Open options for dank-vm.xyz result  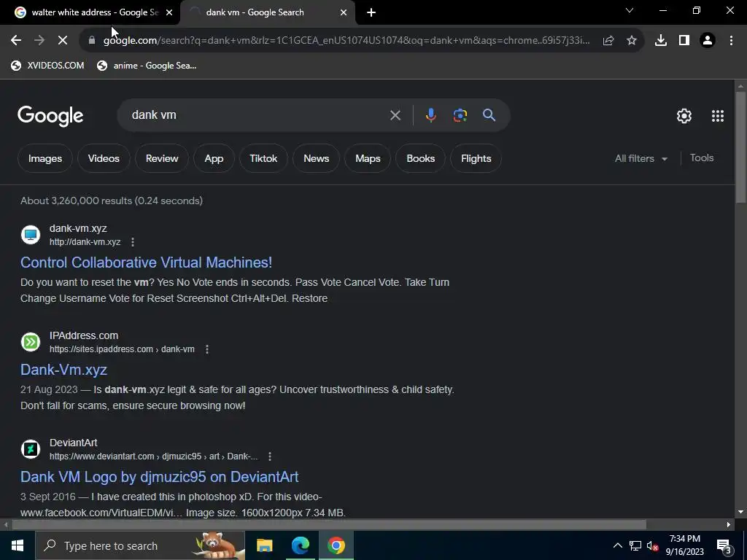click(x=133, y=242)
